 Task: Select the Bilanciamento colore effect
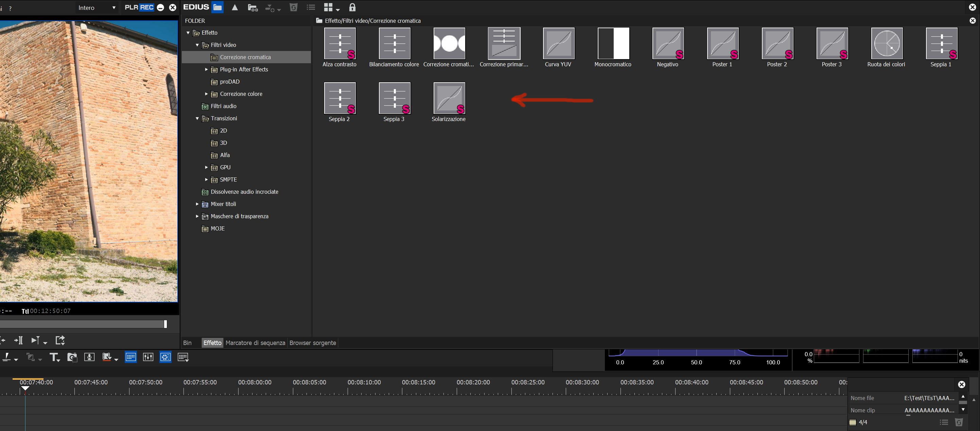[x=395, y=44]
